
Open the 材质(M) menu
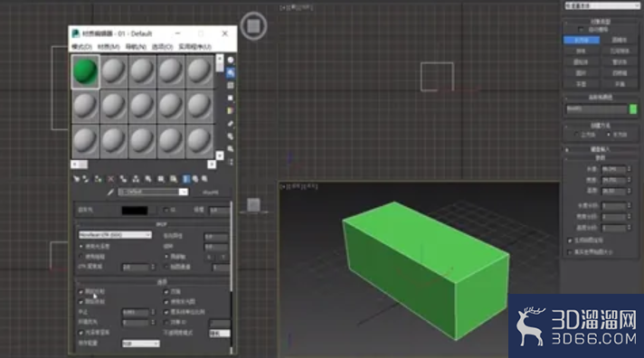[109, 47]
